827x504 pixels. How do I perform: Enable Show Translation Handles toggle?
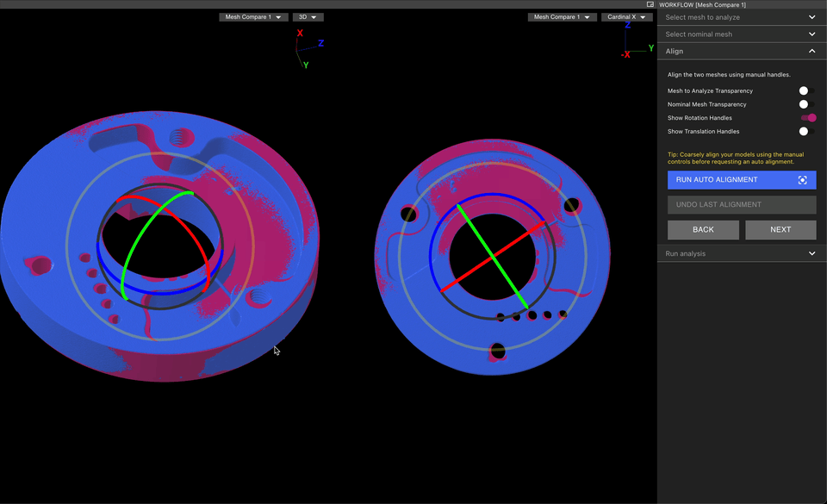pos(807,131)
